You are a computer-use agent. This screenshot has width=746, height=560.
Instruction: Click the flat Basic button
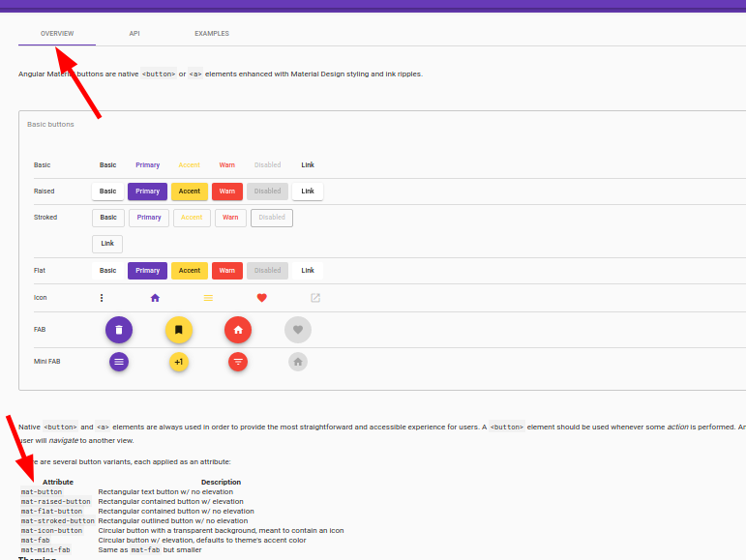108,271
